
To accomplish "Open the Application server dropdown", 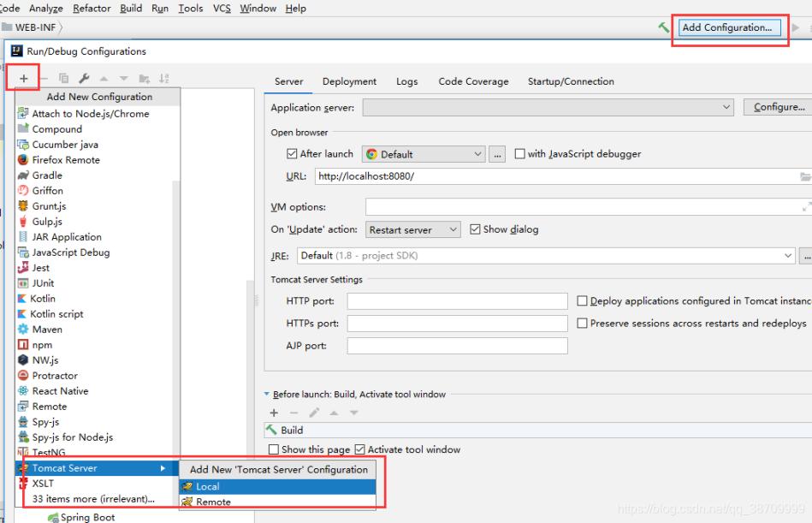I will [x=548, y=108].
